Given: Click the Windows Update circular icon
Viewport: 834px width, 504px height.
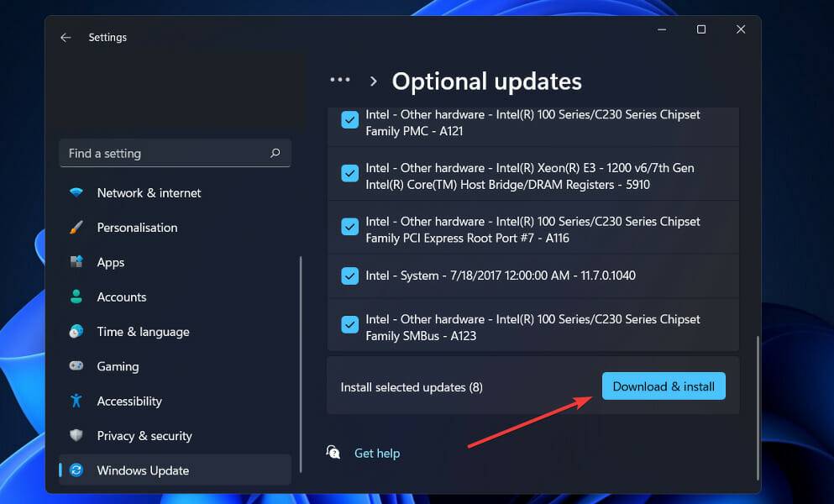Looking at the screenshot, I should 76,470.
